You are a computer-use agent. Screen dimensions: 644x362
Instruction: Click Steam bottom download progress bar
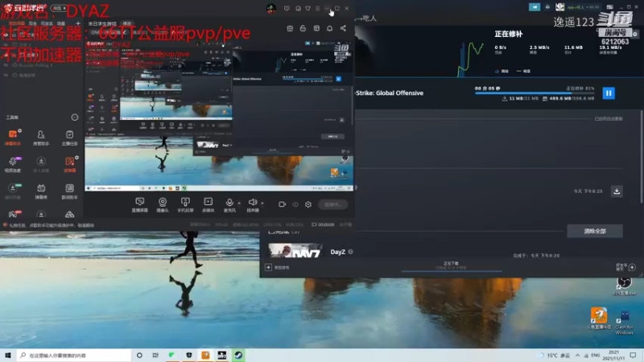[451, 271]
